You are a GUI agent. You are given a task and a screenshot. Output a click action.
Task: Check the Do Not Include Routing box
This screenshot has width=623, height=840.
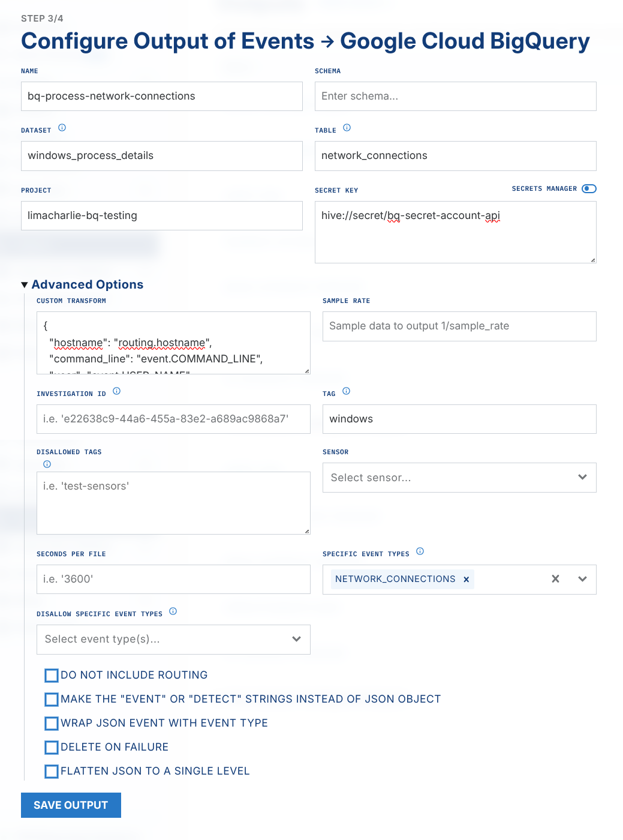tap(52, 676)
